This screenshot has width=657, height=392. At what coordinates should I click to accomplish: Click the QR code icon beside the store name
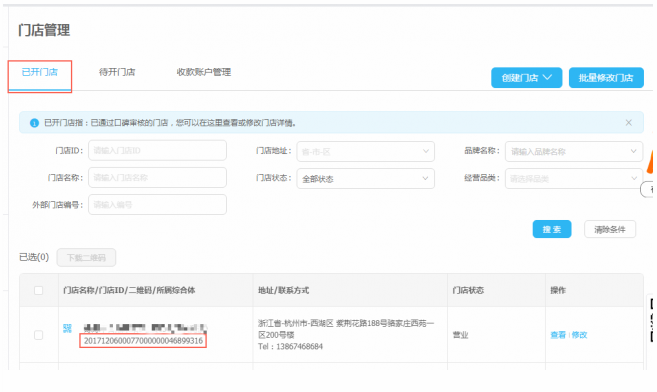(x=67, y=328)
